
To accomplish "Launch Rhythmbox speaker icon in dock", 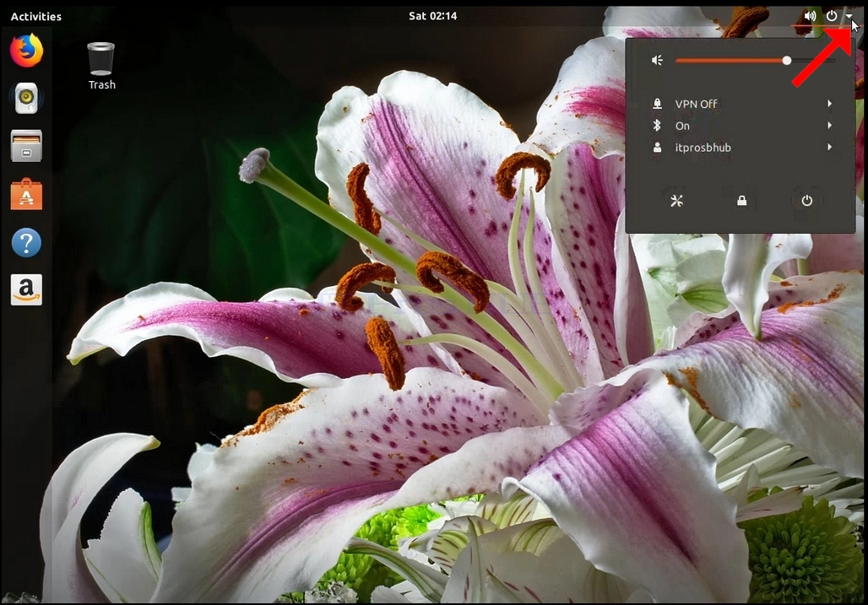I will point(26,98).
